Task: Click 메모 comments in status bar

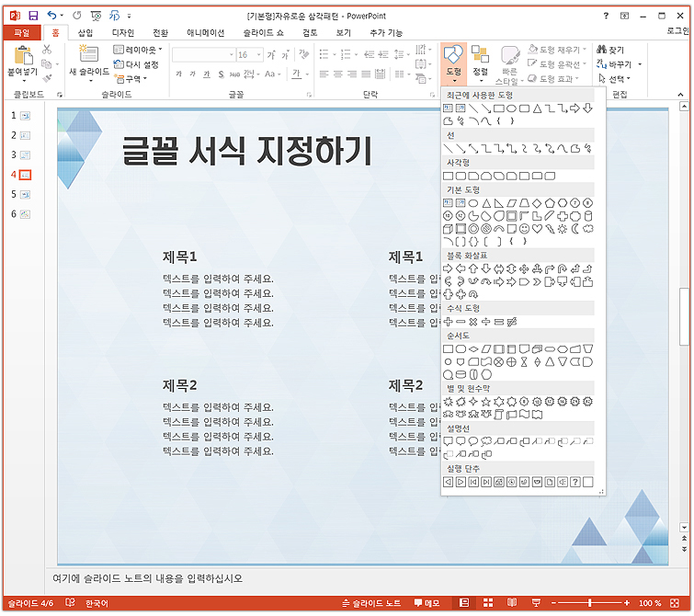Action: [x=427, y=603]
